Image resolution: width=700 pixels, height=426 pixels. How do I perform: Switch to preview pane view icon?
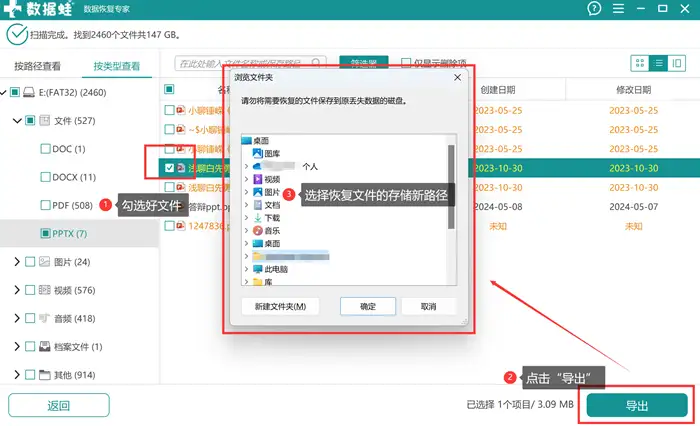677,63
